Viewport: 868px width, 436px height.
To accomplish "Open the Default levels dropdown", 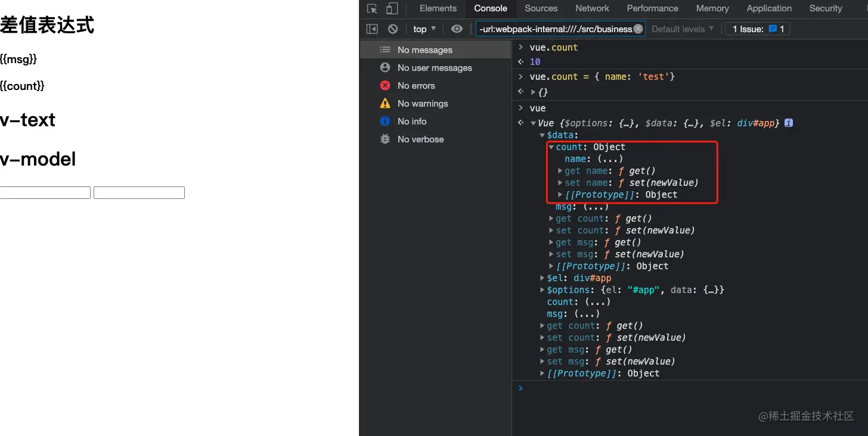I will pyautogui.click(x=683, y=29).
